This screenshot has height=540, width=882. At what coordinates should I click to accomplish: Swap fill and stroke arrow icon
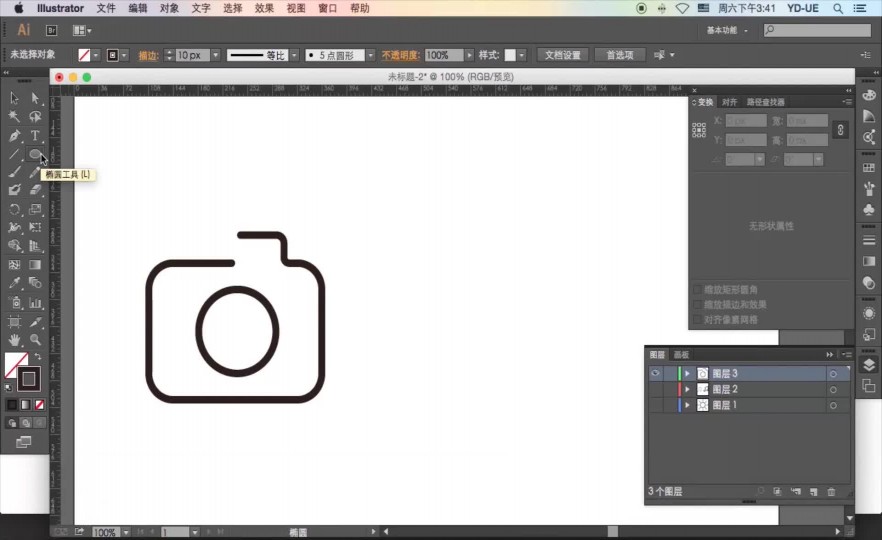tap(38, 357)
